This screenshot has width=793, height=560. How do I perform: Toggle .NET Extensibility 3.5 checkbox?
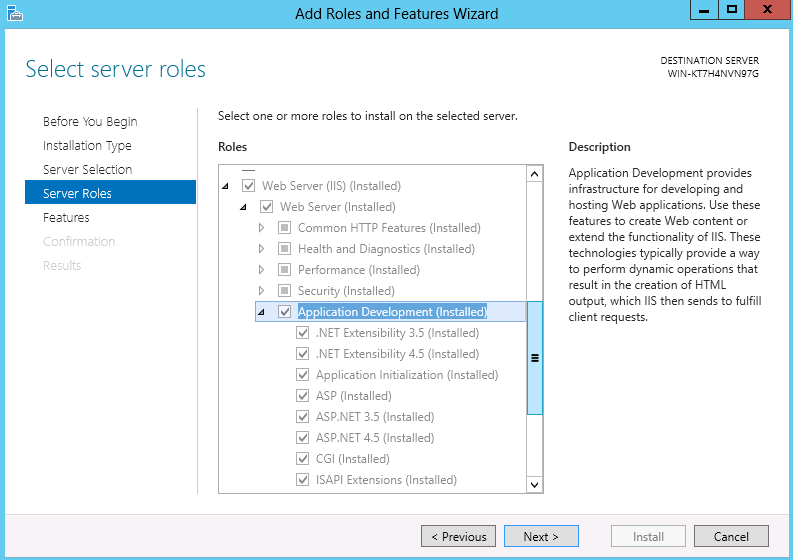[x=302, y=333]
